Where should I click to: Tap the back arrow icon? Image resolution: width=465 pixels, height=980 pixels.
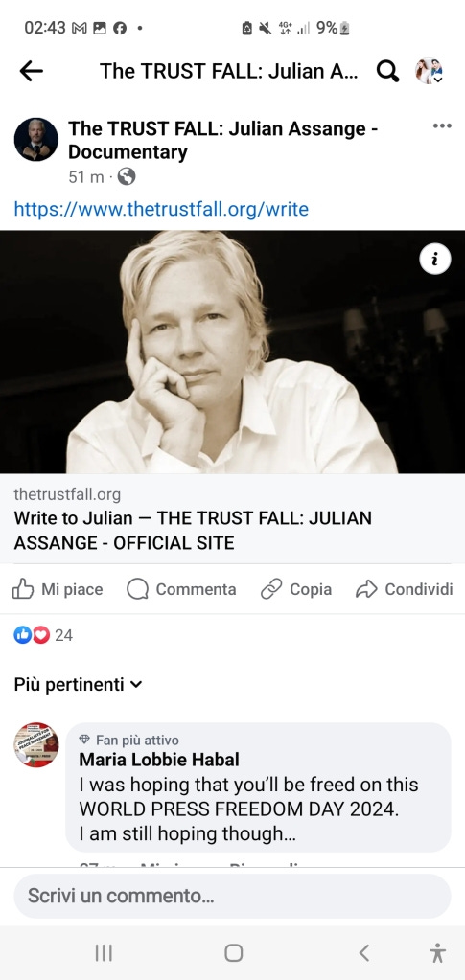pyautogui.click(x=31, y=71)
